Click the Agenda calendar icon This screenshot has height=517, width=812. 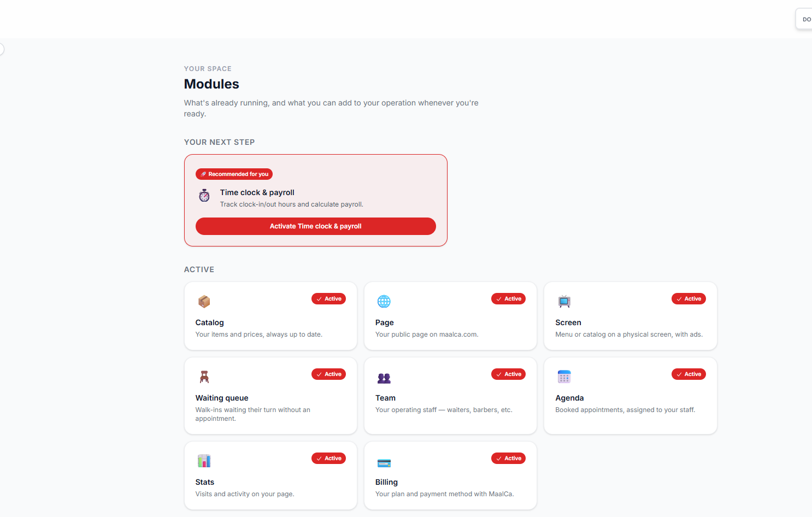(564, 377)
